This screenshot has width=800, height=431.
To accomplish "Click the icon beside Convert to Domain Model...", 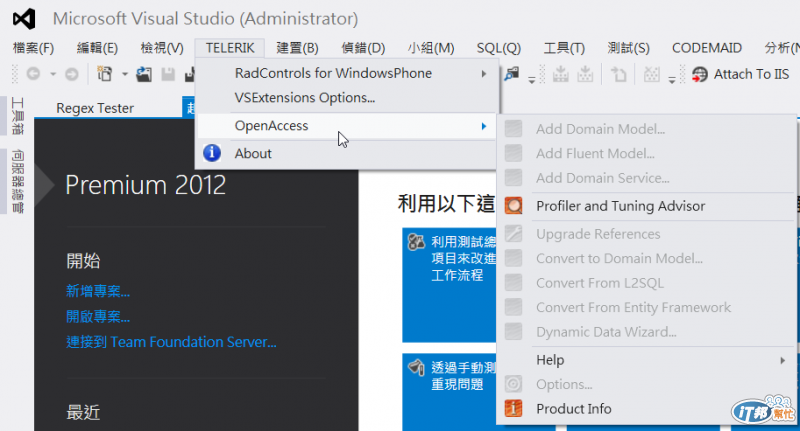I will coord(513,258).
